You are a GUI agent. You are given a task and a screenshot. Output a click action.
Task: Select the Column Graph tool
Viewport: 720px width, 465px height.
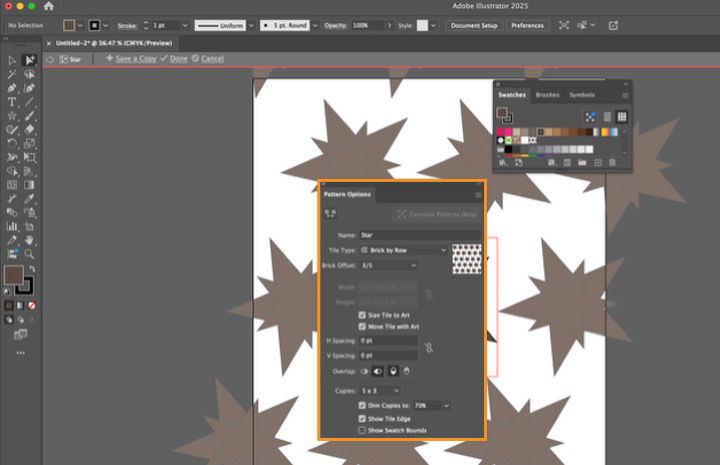pos(12,226)
